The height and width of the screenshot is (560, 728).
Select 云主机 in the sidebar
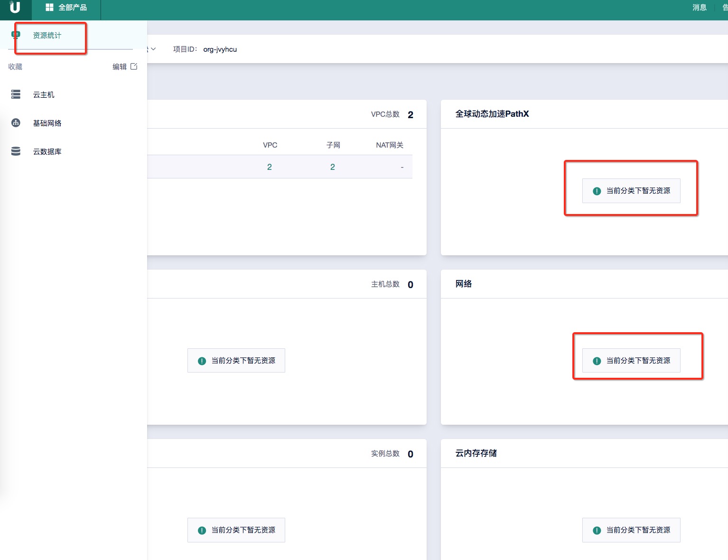tap(44, 95)
